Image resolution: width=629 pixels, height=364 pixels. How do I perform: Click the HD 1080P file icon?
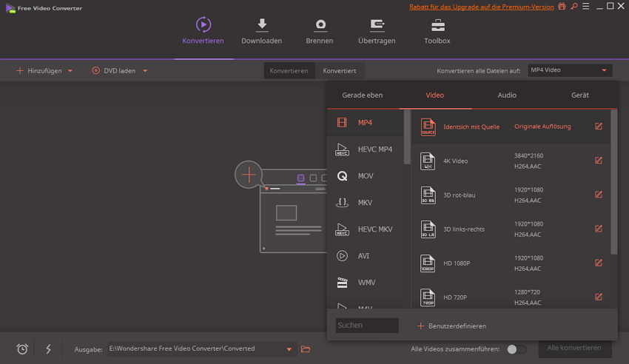tap(428, 263)
